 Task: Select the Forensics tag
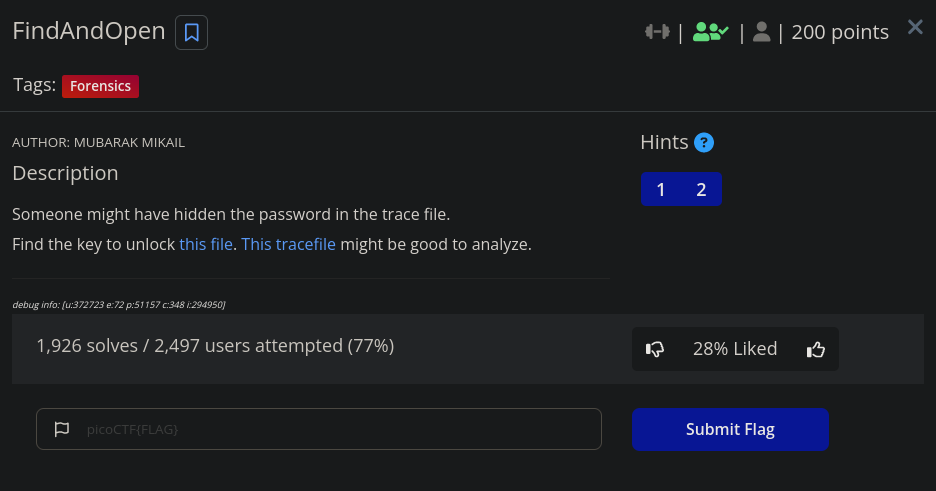click(x=100, y=86)
